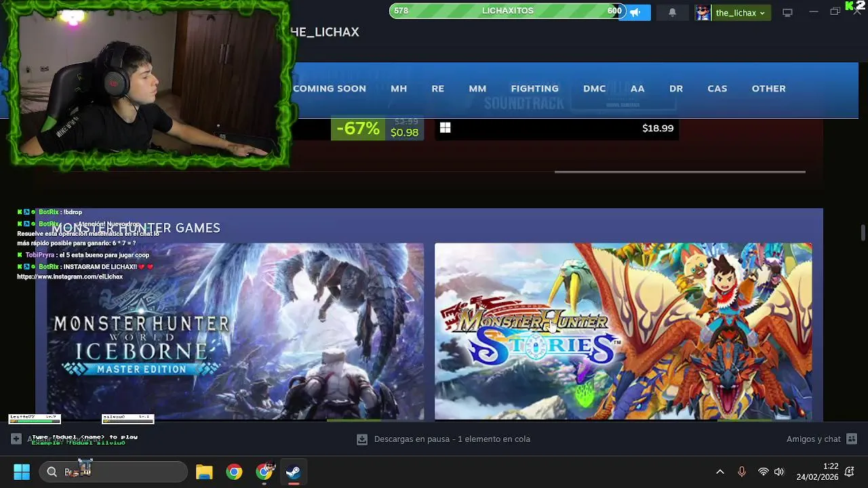This screenshot has width=868, height=488.
Task: Open the DMC tab
Action: [x=595, y=89]
